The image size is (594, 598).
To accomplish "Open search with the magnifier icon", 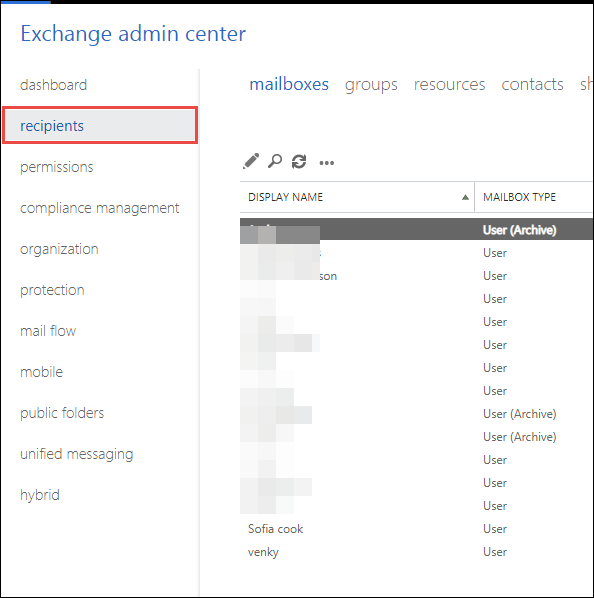I will (275, 161).
